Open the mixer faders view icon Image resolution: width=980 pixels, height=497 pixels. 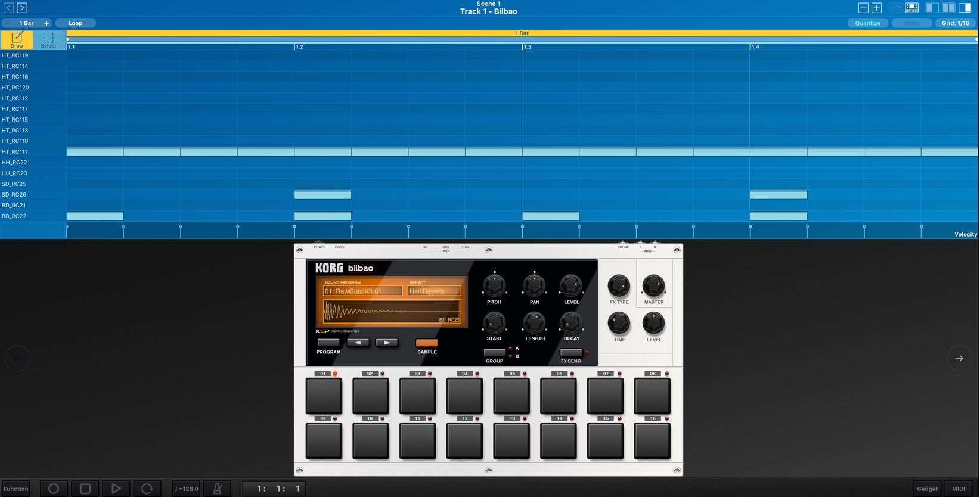tap(894, 8)
